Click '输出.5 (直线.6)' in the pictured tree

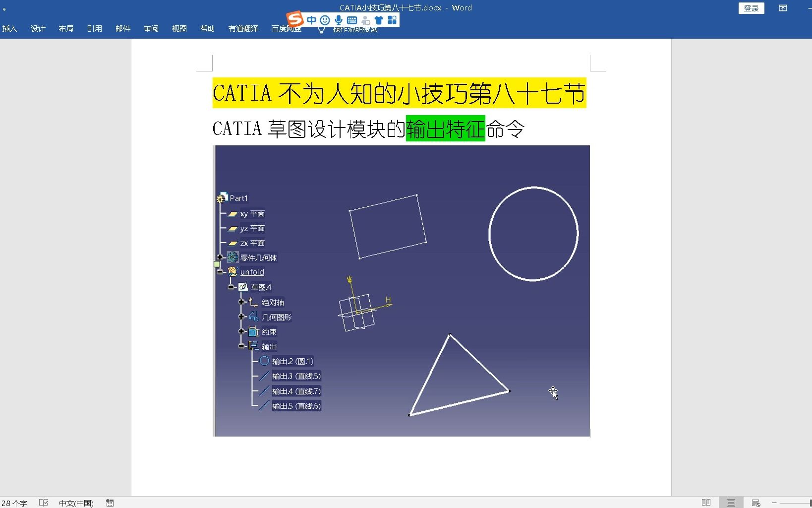296,406
